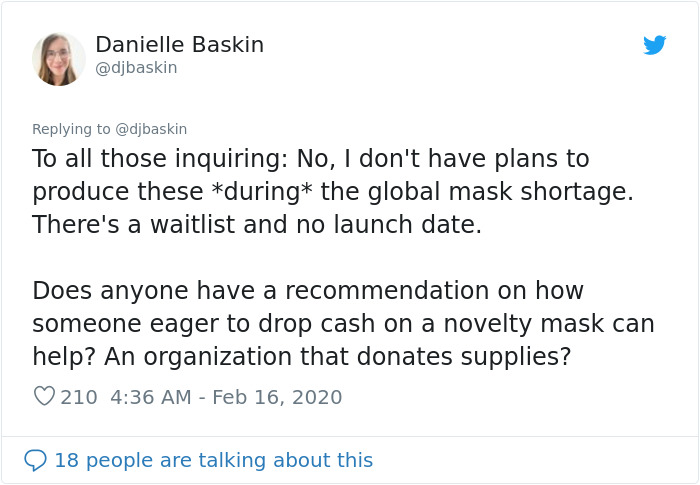The width and height of the screenshot is (700, 485).
Task: Click the 210 likes count
Action: tap(79, 397)
